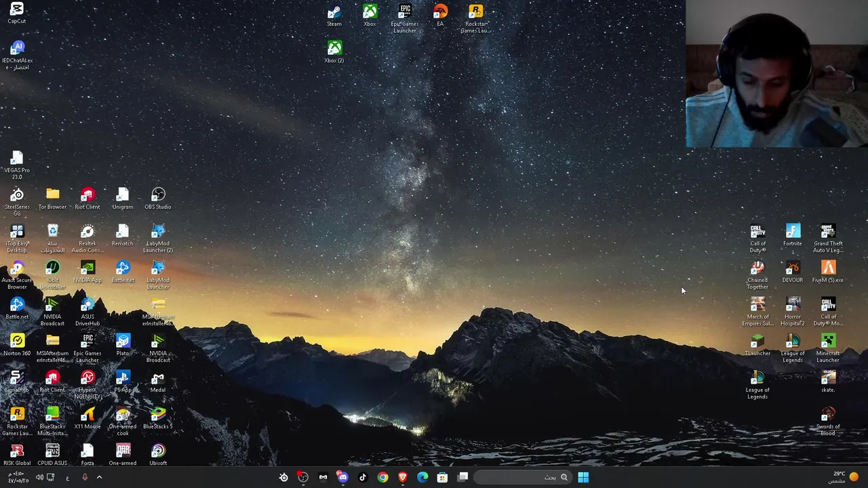The image size is (868, 488).
Task: Open the clock and date in taskbar
Action: pyautogui.click(x=17, y=477)
